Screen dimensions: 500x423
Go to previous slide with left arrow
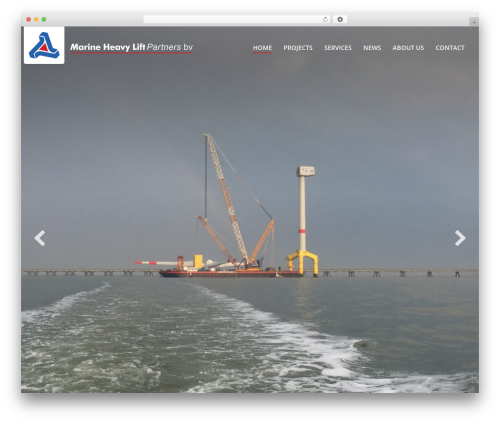click(x=40, y=238)
